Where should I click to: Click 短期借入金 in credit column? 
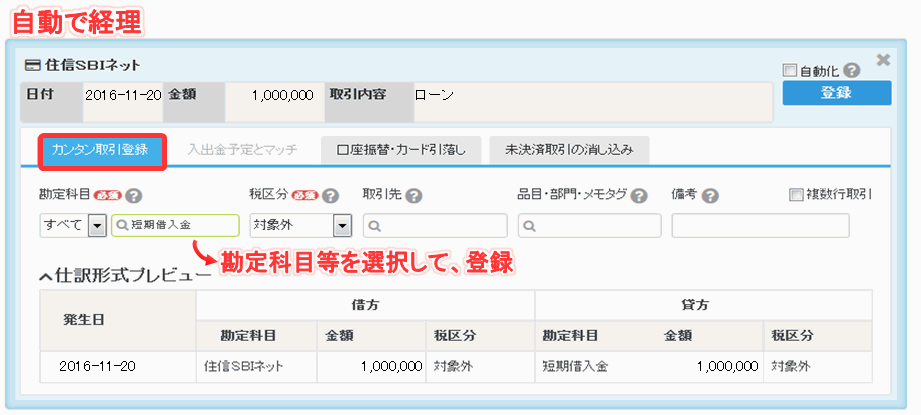[575, 367]
